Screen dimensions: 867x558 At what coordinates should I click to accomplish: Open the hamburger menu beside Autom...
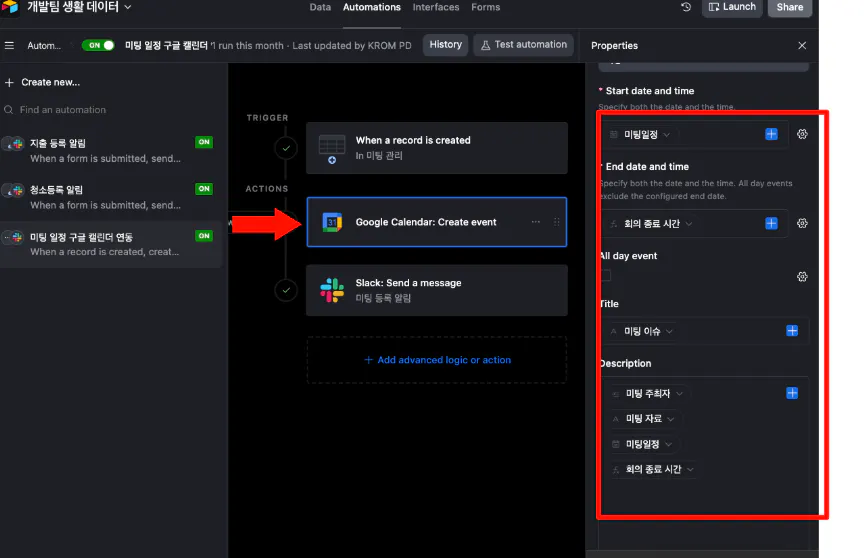pyautogui.click(x=9, y=45)
